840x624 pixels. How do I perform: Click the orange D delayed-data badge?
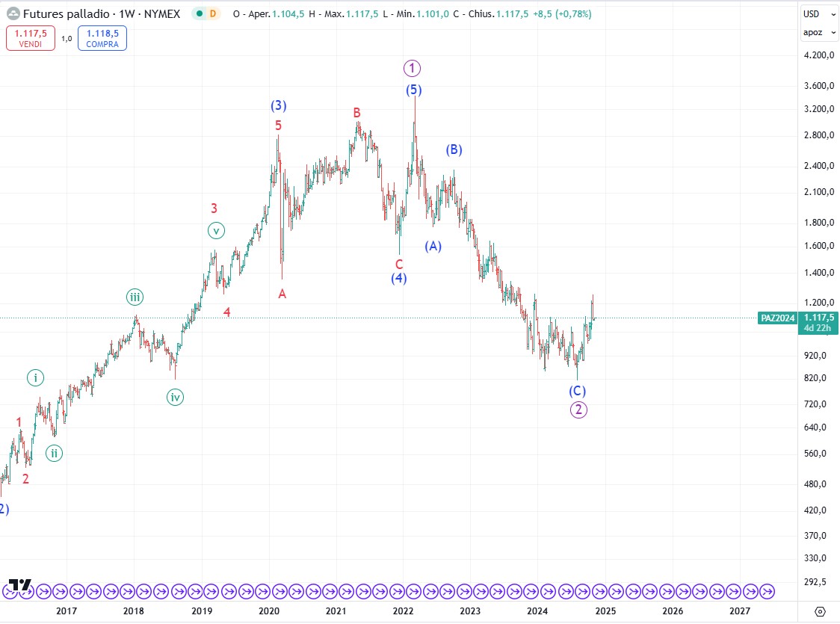[x=213, y=14]
